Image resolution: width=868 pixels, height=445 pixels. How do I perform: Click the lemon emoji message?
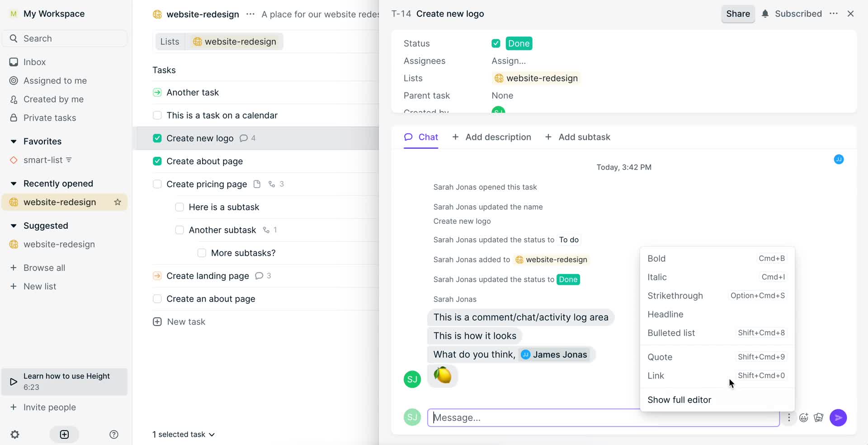coord(443,375)
